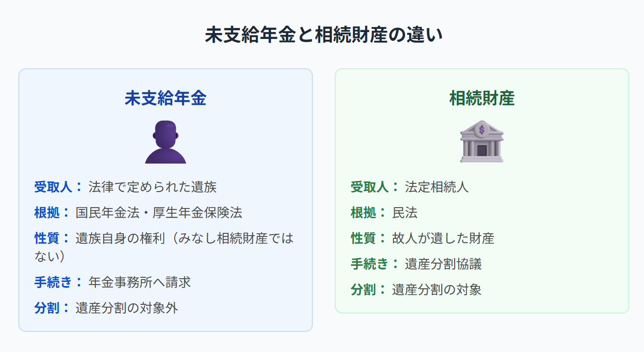Viewport: 644px width, 352px height.
Task: Click the bank building icon
Action: [x=482, y=142]
